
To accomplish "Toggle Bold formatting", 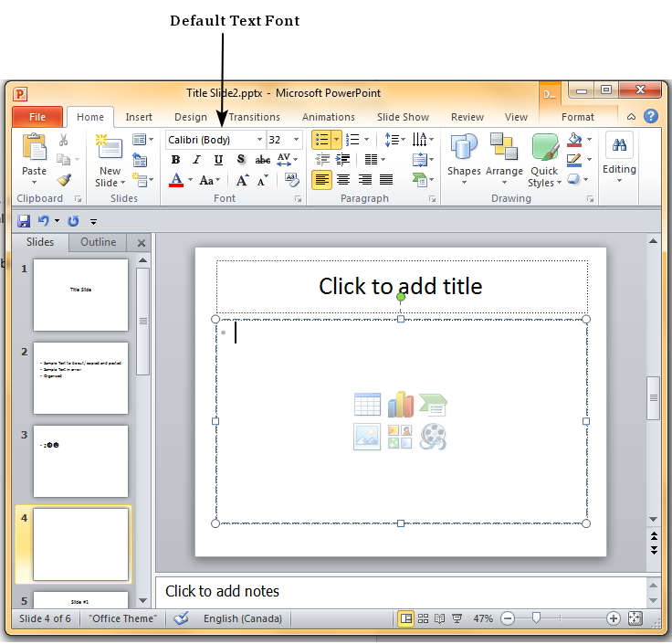I will [x=175, y=160].
